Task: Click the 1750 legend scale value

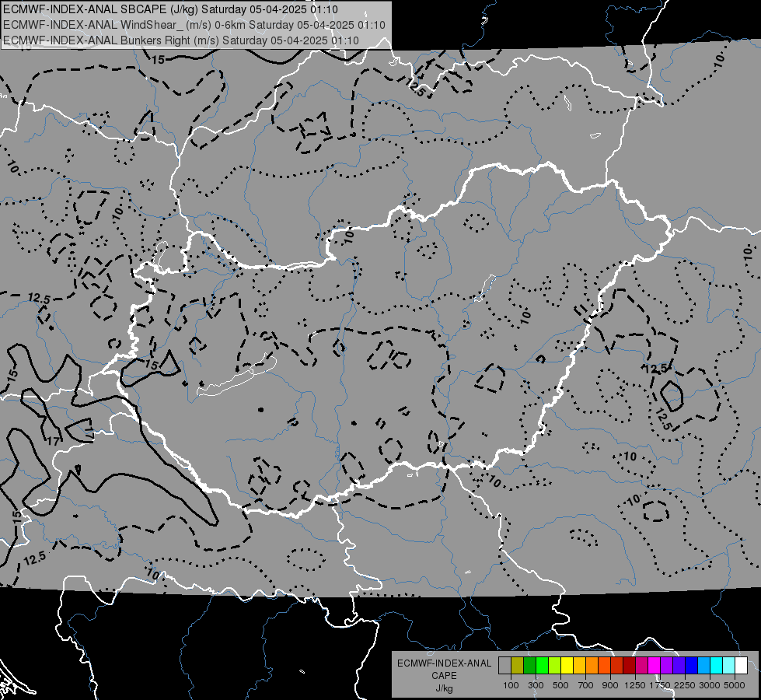Action: (660, 685)
